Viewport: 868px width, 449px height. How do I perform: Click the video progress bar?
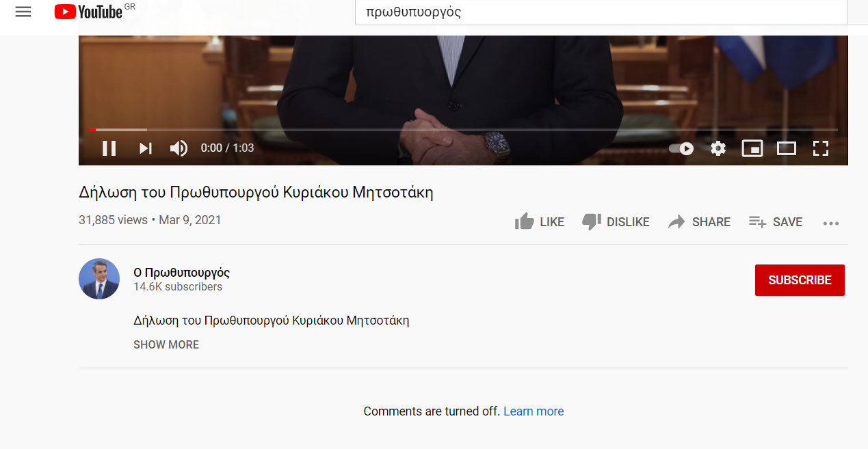click(463, 129)
